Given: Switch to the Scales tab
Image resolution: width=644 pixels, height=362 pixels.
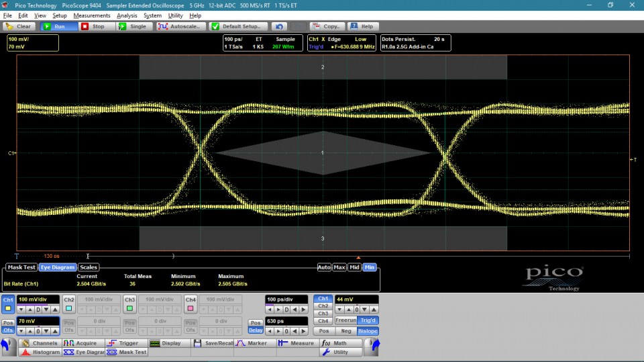Looking at the screenshot, I should click(89, 267).
